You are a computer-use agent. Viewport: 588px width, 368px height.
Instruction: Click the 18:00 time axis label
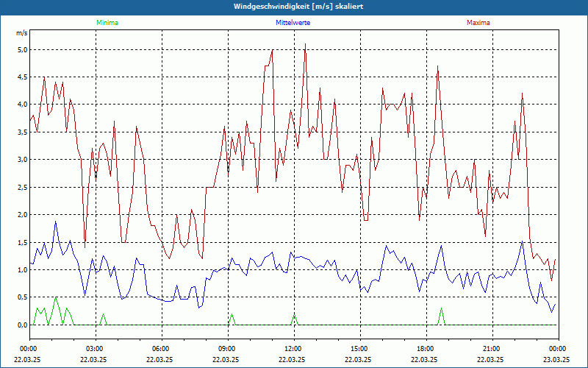(426, 349)
